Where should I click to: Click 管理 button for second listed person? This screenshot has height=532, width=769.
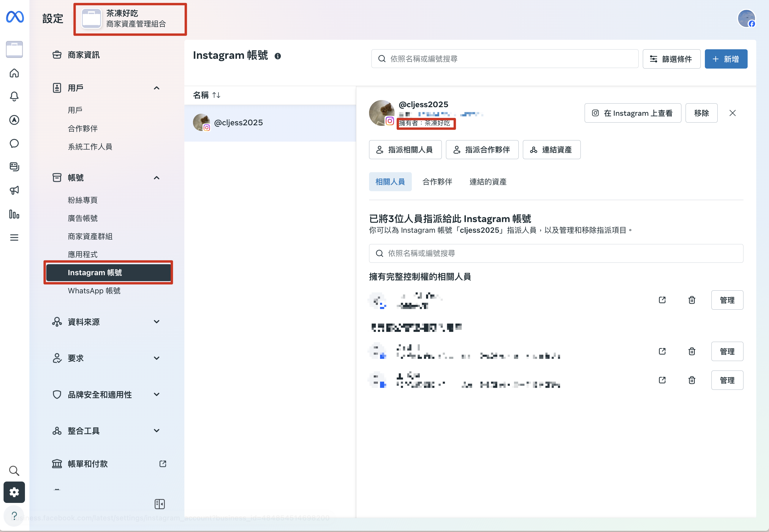tap(727, 351)
